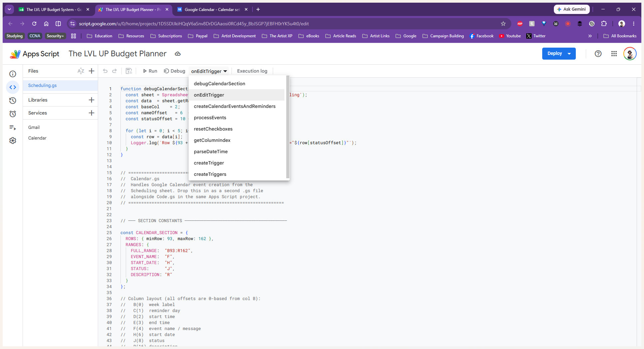
Task: Open the Youtube bookmark
Action: (510, 36)
